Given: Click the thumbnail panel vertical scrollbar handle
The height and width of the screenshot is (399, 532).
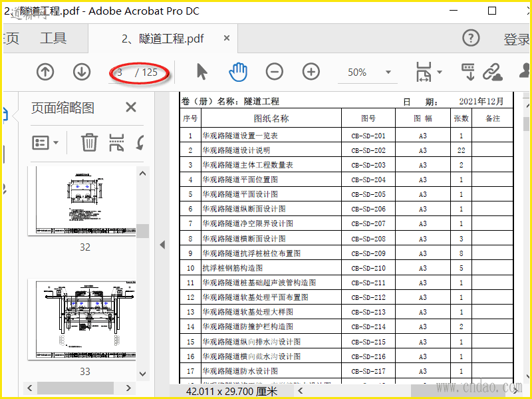Looking at the screenshot, I should pos(143,231).
